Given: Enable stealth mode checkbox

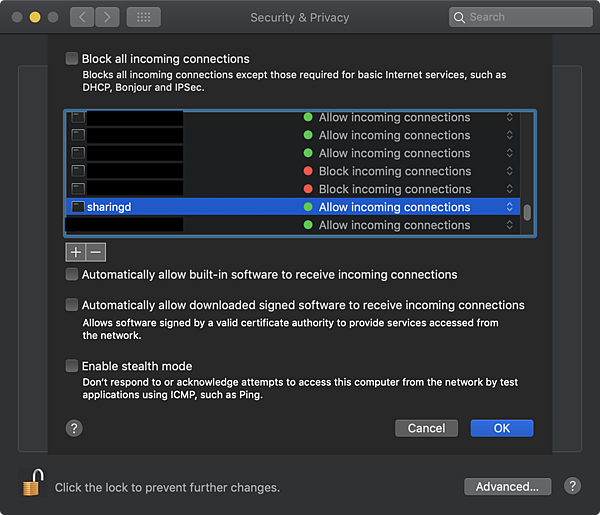Looking at the screenshot, I should tap(72, 366).
